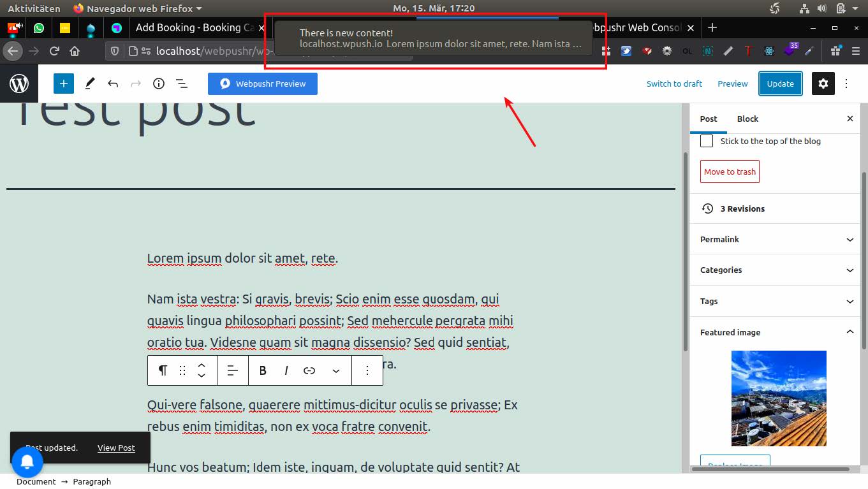Viewport: 868px width, 489px height.
Task: Click the Webpushr bell notification icon
Action: 27,463
